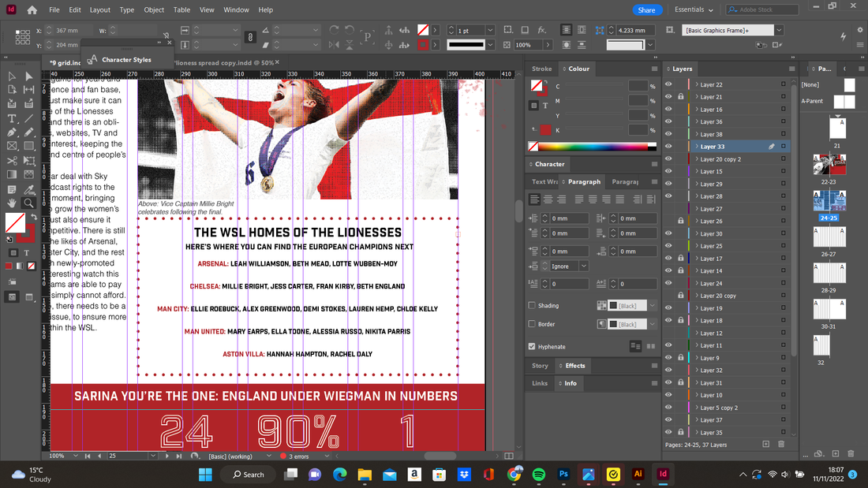Open the 1 pt stroke weight dropdown
Viewport: 868px width, 488px height.
point(490,31)
